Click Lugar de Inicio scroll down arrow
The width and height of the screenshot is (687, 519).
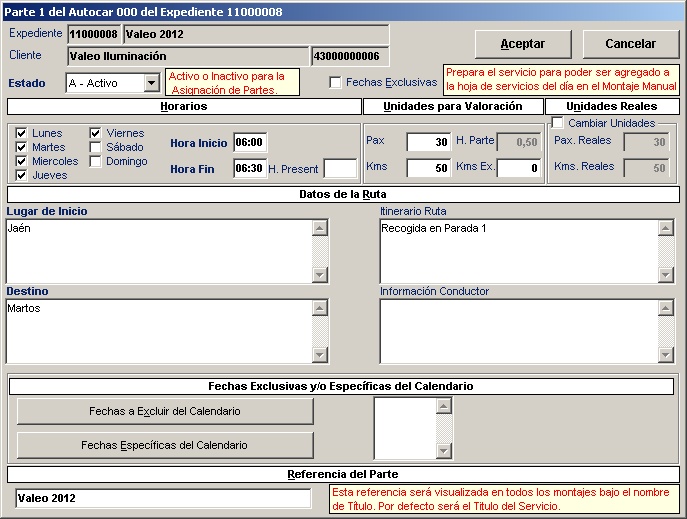click(320, 275)
